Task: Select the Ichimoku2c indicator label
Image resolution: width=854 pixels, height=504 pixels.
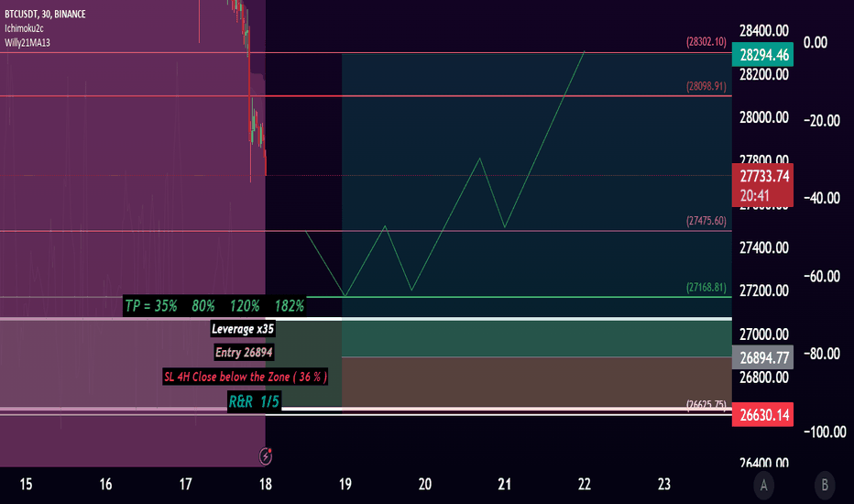Action: (x=24, y=28)
